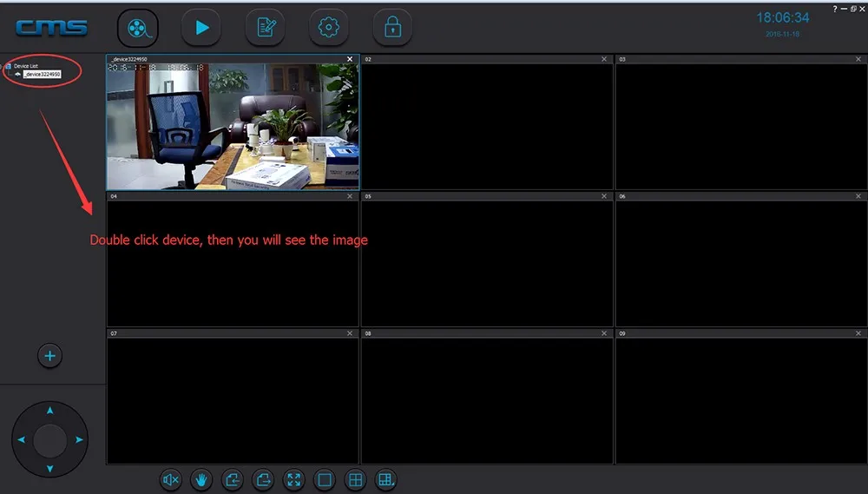Toggle fullscreen view mode
The height and width of the screenshot is (494, 868).
pos(294,479)
